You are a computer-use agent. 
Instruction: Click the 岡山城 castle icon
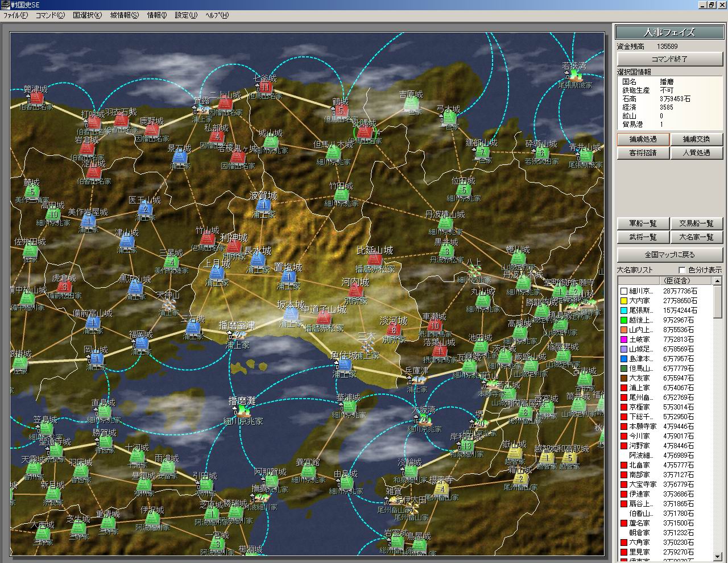(x=96, y=359)
